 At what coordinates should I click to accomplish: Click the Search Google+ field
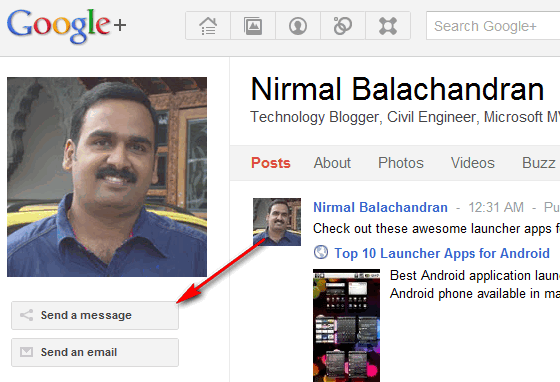[493, 26]
